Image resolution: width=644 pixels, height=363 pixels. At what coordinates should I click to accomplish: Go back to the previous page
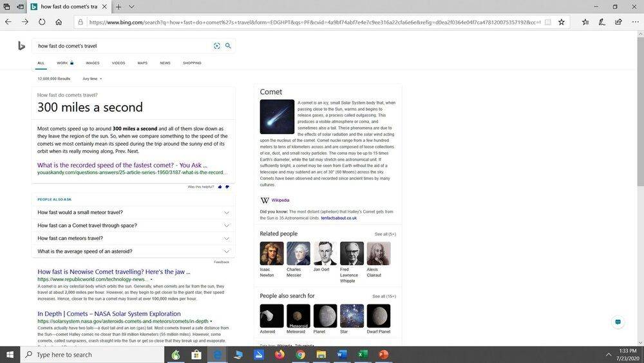[8, 22]
